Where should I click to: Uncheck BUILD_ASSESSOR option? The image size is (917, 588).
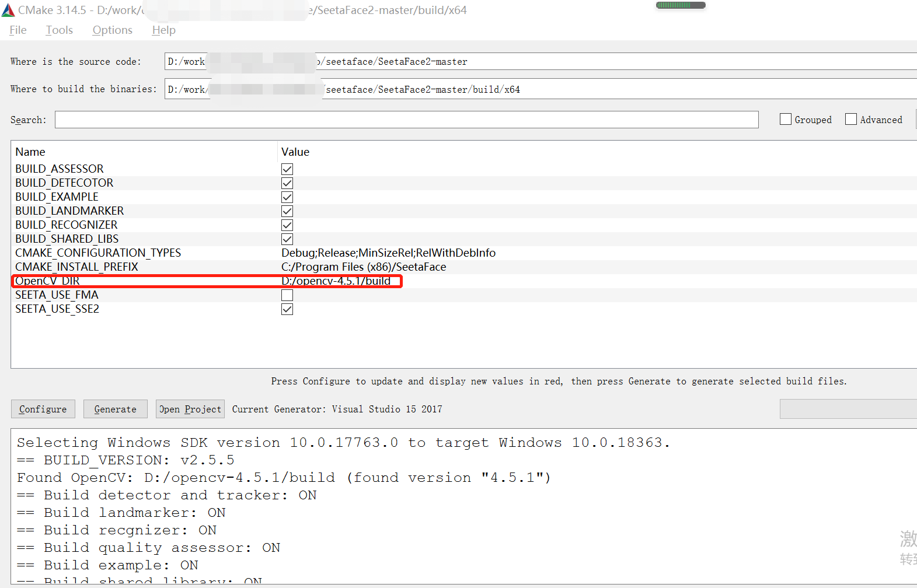click(x=287, y=169)
